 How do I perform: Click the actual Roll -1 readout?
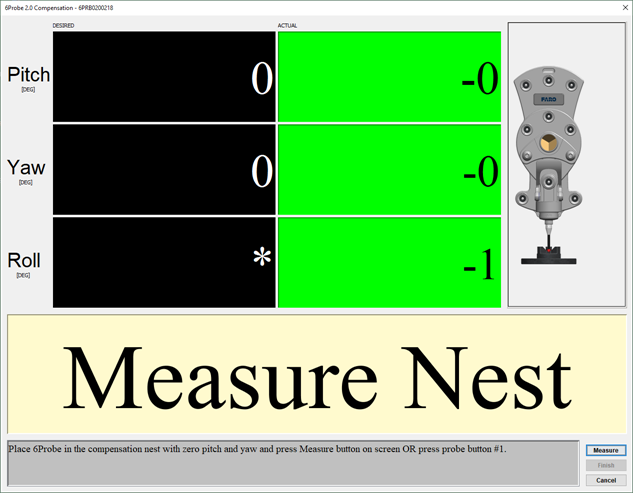pos(390,262)
